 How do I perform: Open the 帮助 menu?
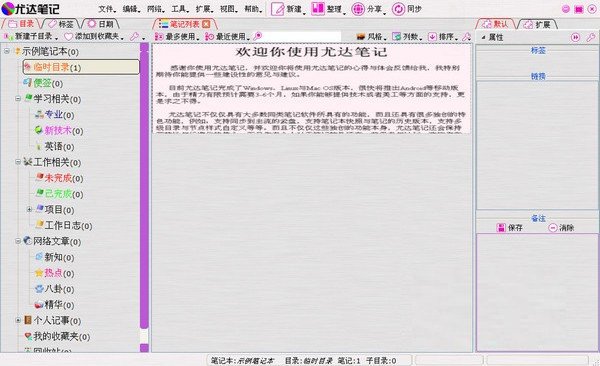click(252, 9)
